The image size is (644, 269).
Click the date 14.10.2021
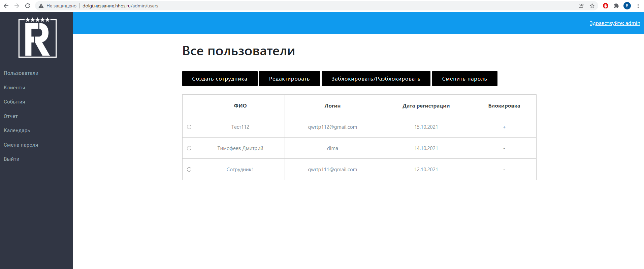tap(426, 148)
